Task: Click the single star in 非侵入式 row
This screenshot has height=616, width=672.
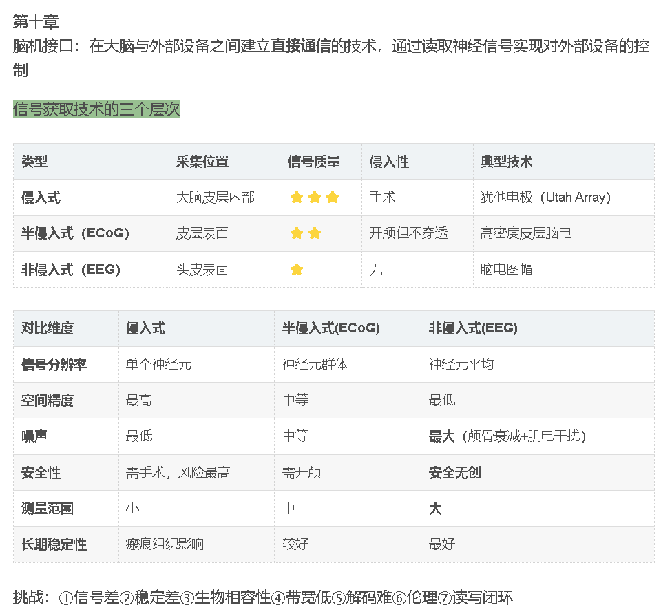Action: pos(297,269)
